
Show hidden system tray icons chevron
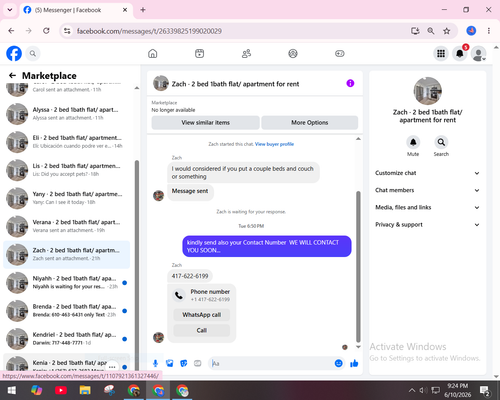tap(412, 390)
